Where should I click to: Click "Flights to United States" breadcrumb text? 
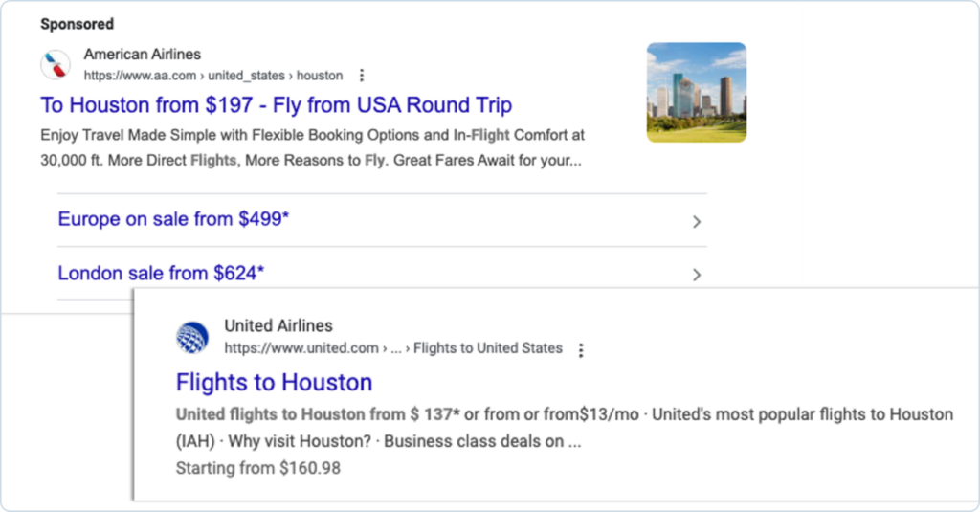(488, 348)
